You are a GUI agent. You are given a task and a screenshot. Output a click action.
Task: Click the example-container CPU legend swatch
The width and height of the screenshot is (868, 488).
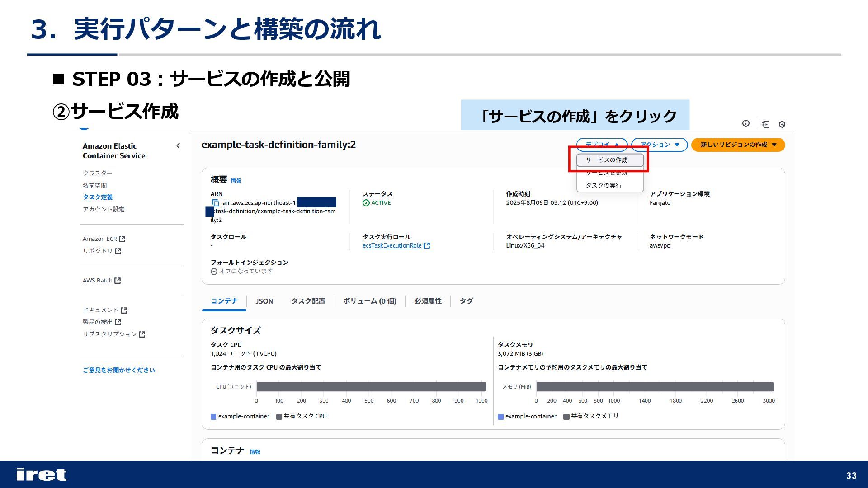pos(213,417)
